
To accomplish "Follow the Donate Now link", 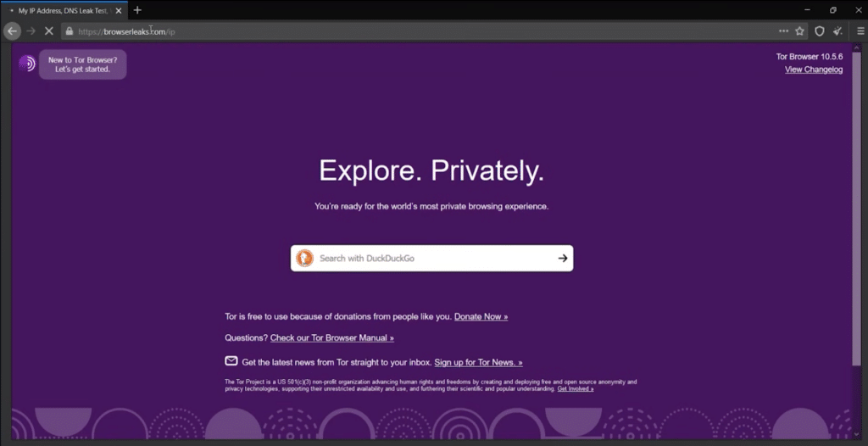I will (481, 317).
